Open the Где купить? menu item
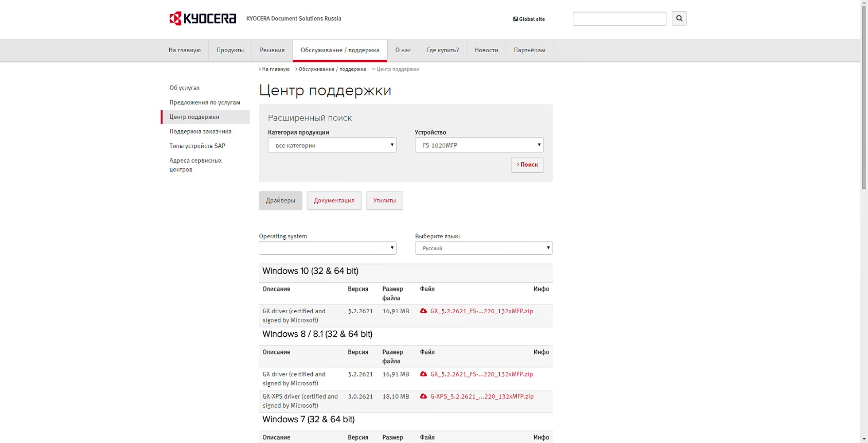The width and height of the screenshot is (868, 443). coord(443,51)
